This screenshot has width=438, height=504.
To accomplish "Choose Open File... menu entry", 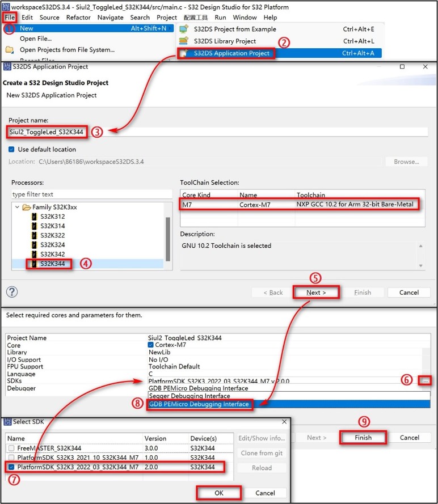I will [x=36, y=39].
